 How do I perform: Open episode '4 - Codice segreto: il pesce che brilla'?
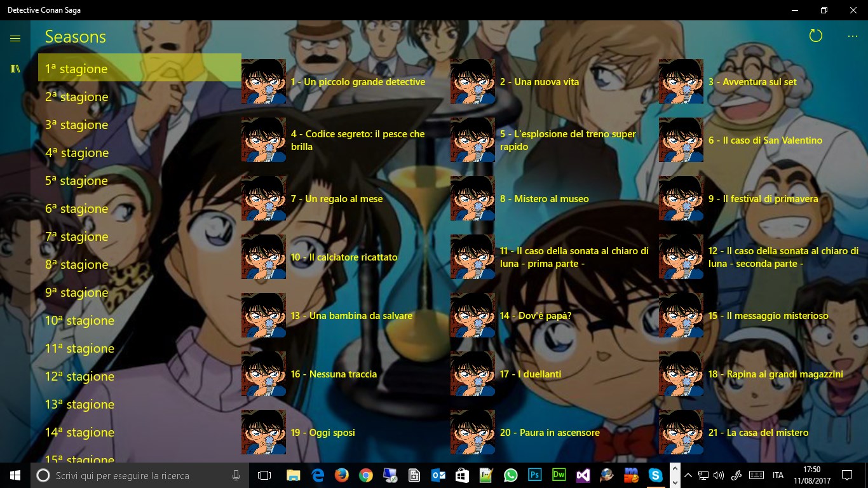pyautogui.click(x=343, y=140)
